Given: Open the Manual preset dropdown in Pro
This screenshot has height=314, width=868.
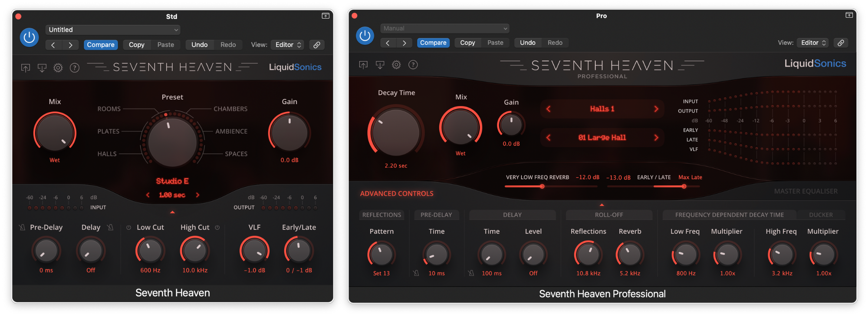Looking at the screenshot, I should coord(445,28).
